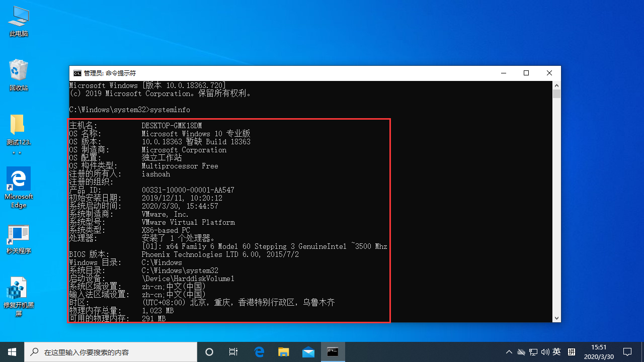Open the 测试123 desktop folder

[18, 126]
